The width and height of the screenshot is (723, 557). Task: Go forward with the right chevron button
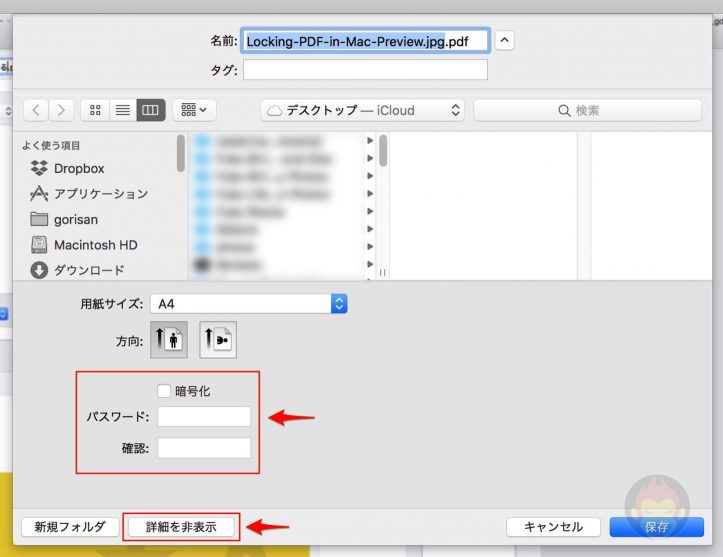(61, 110)
